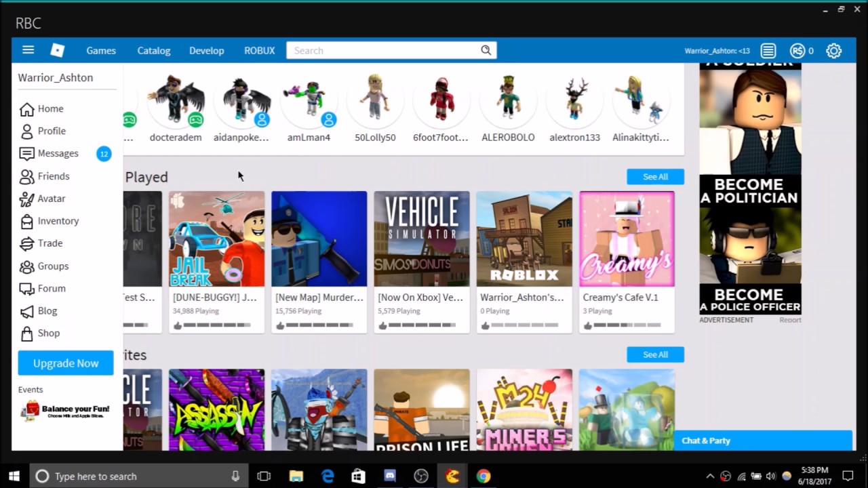868x488 pixels.
Task: Click the Avatar sidebar icon
Action: [x=26, y=199]
